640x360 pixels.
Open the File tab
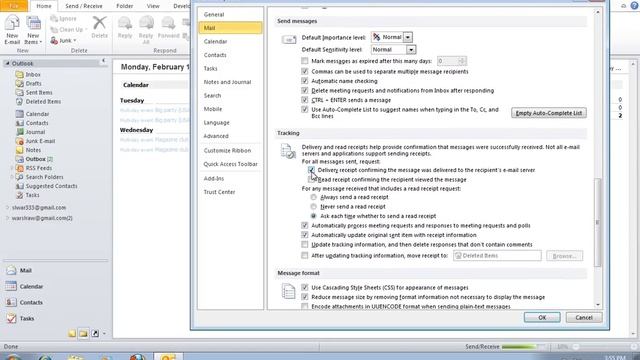click(x=14, y=6)
